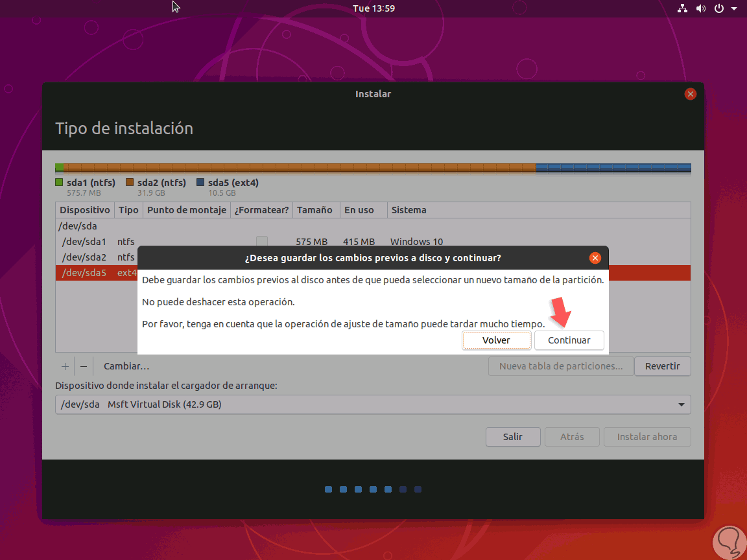The height and width of the screenshot is (560, 747).
Task: Click Volver in the confirmation dialog
Action: 496,340
